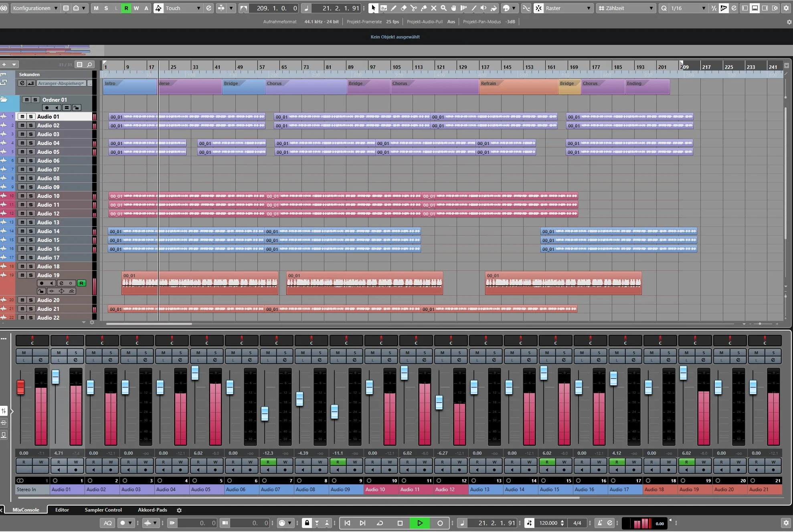Solo the Audio 10 track
This screenshot has width=793, height=532.
pyautogui.click(x=30, y=196)
